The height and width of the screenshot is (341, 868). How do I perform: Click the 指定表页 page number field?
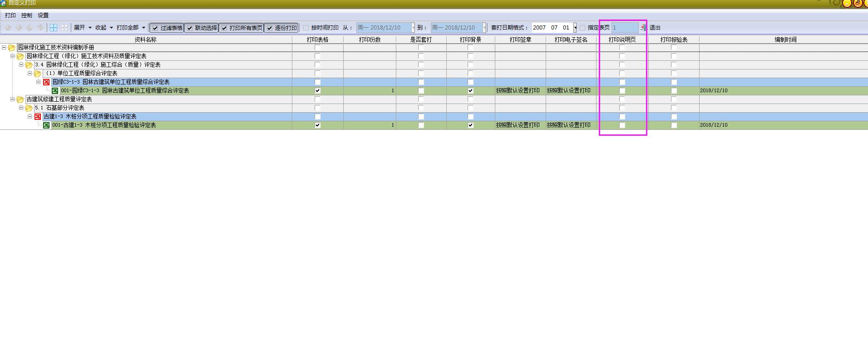[625, 28]
